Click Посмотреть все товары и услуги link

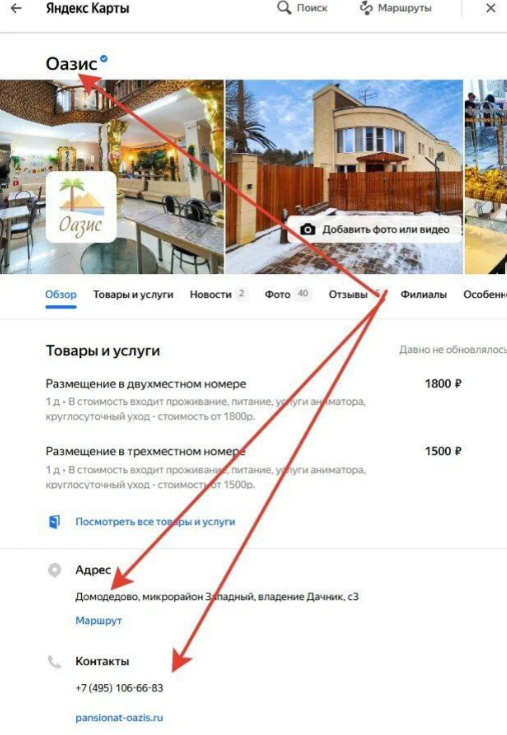[x=155, y=522]
